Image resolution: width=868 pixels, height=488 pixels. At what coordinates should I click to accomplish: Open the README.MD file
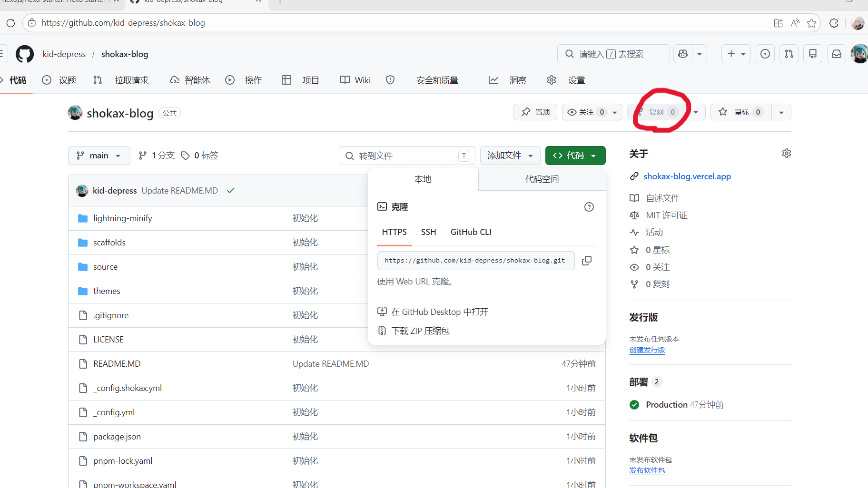[x=117, y=364]
